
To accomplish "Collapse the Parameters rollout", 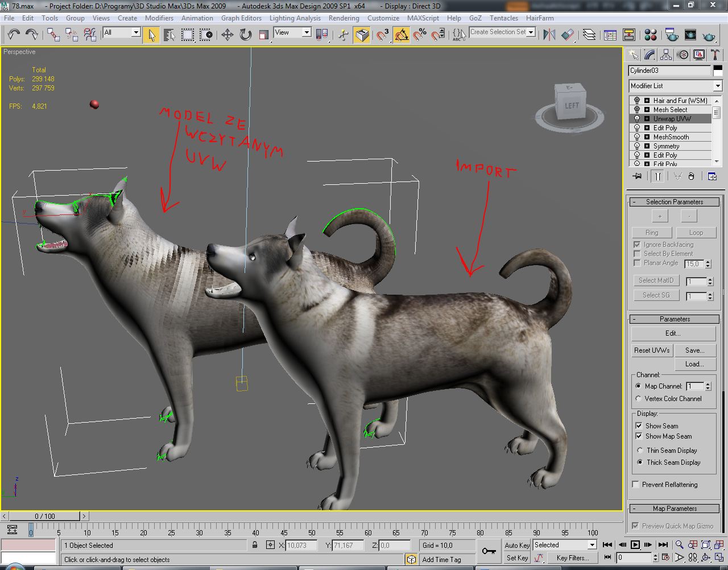I will (675, 319).
